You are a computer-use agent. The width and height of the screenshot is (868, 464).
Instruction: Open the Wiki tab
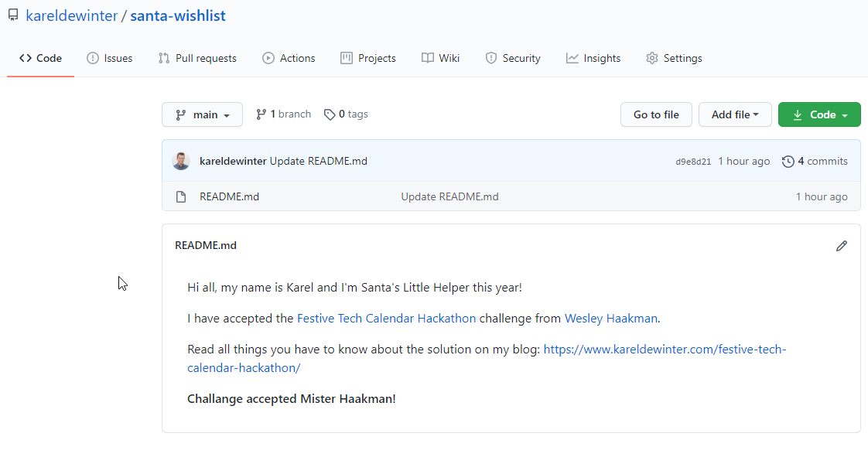[440, 58]
